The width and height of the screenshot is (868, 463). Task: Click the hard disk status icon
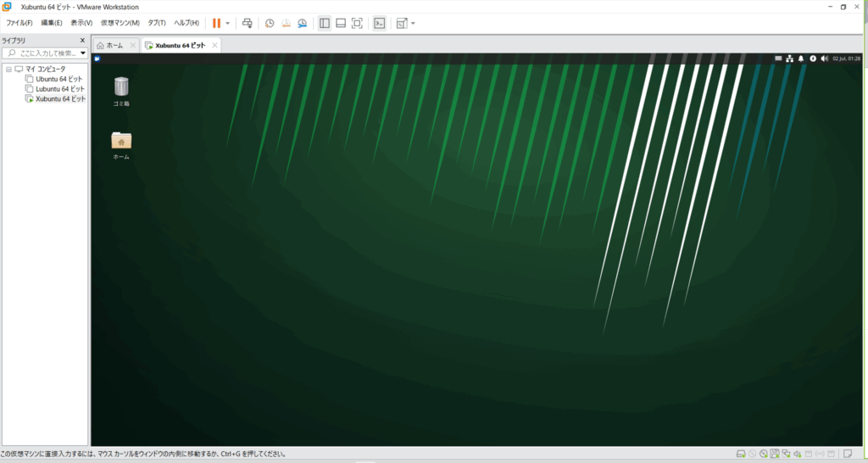pyautogui.click(x=740, y=454)
